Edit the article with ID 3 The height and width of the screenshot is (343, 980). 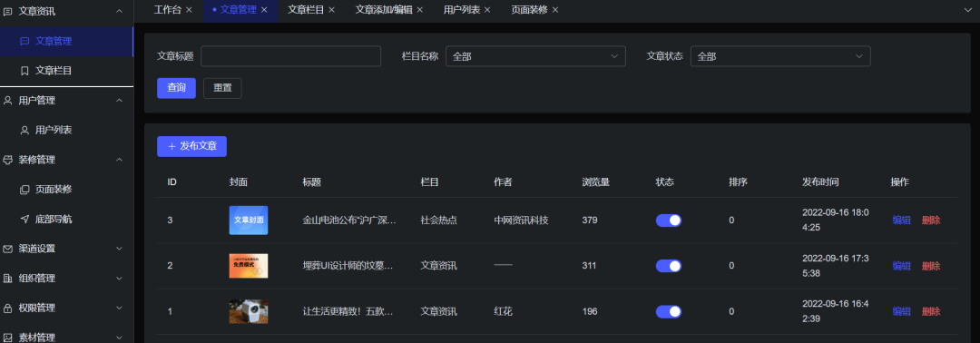point(901,220)
